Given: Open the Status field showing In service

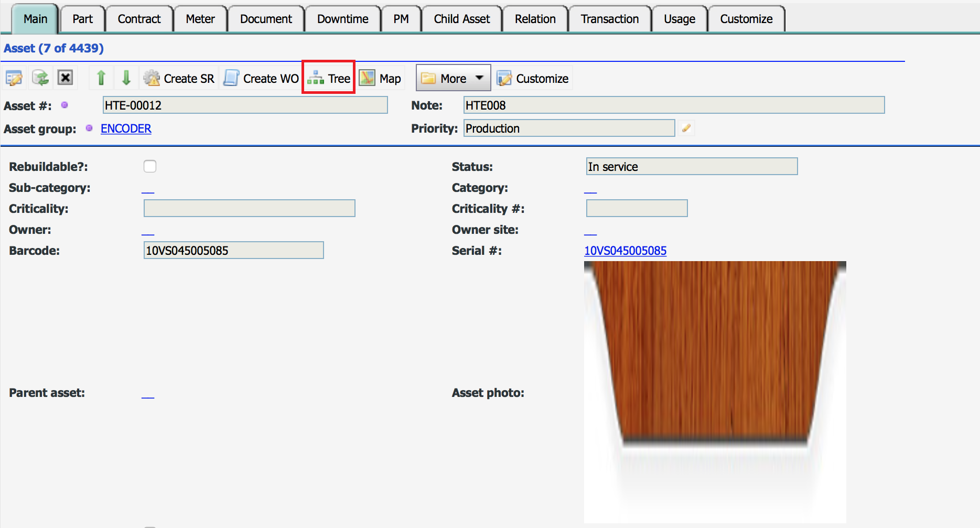Looking at the screenshot, I should pos(691,167).
